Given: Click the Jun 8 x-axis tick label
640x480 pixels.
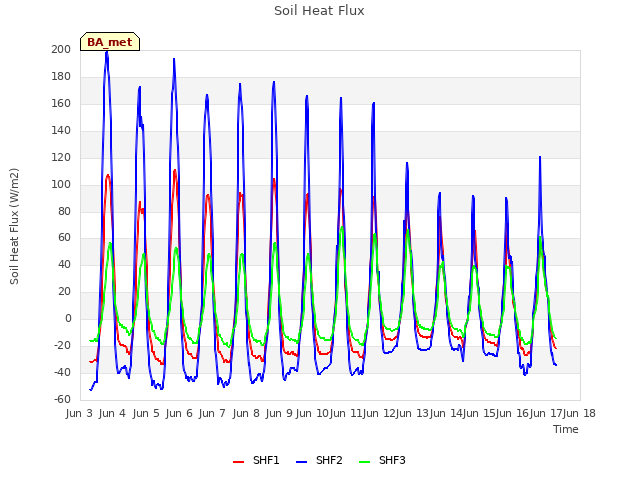Looking at the screenshot, I should click(x=246, y=413).
